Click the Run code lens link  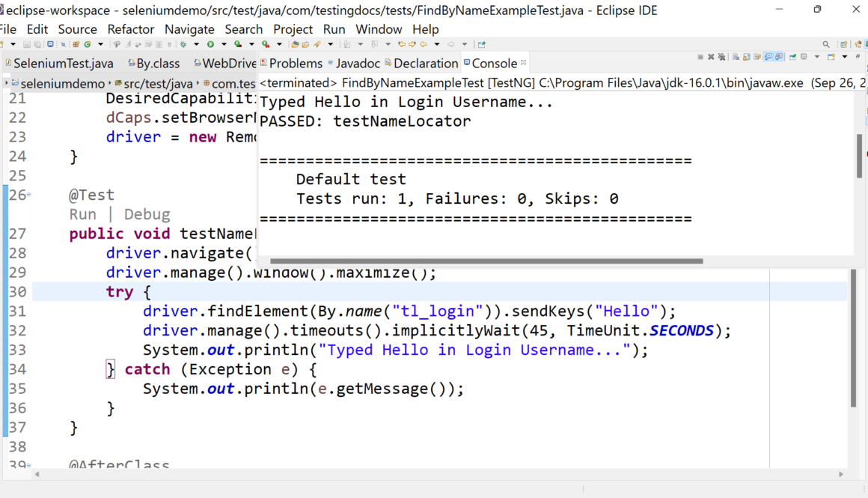(82, 214)
